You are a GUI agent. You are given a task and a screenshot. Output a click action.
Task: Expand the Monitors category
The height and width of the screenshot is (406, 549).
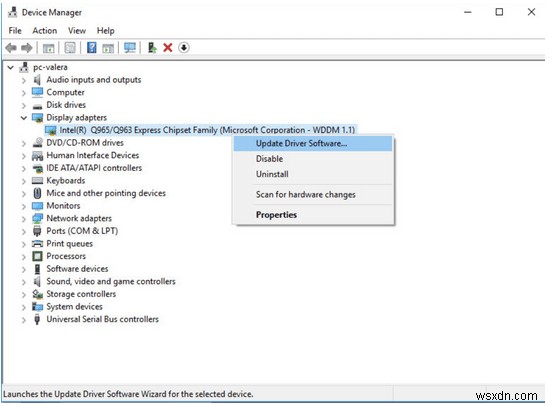point(23,206)
